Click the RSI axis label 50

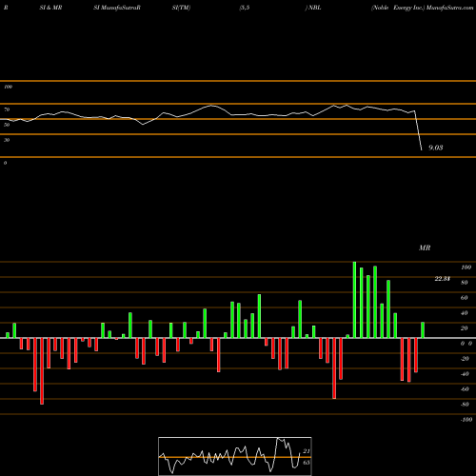pyautogui.click(x=7, y=125)
